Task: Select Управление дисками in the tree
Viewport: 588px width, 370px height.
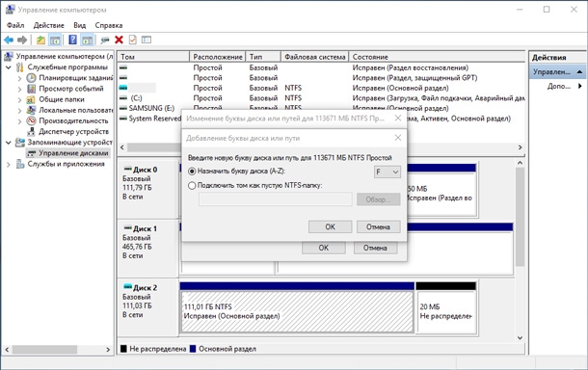Action: point(73,153)
